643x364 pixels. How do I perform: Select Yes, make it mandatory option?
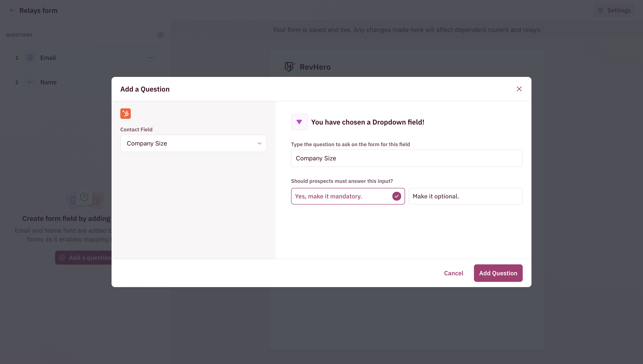(348, 196)
